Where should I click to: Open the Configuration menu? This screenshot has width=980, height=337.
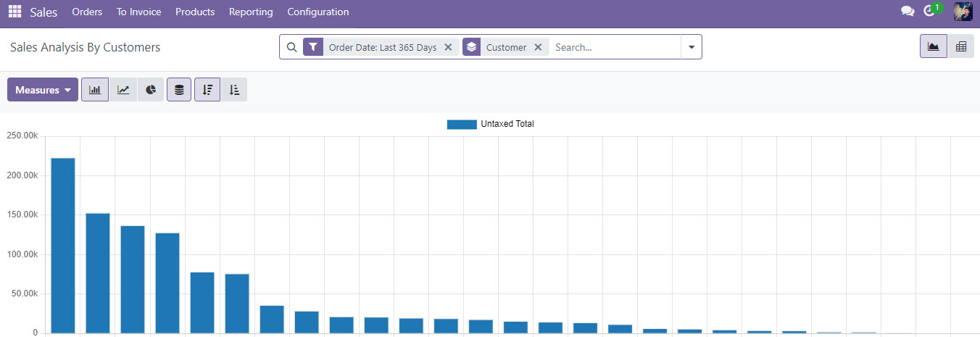click(x=317, y=12)
